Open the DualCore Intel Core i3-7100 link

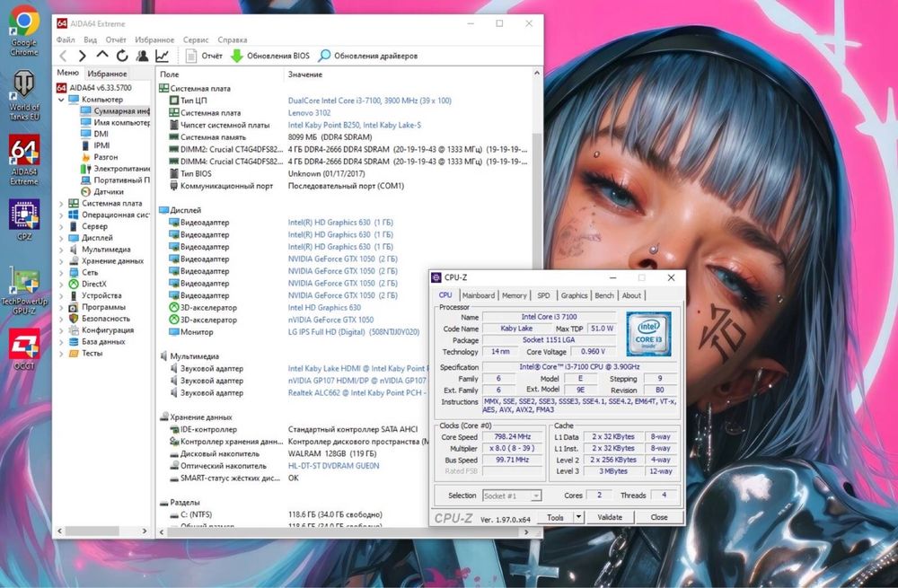tap(369, 101)
